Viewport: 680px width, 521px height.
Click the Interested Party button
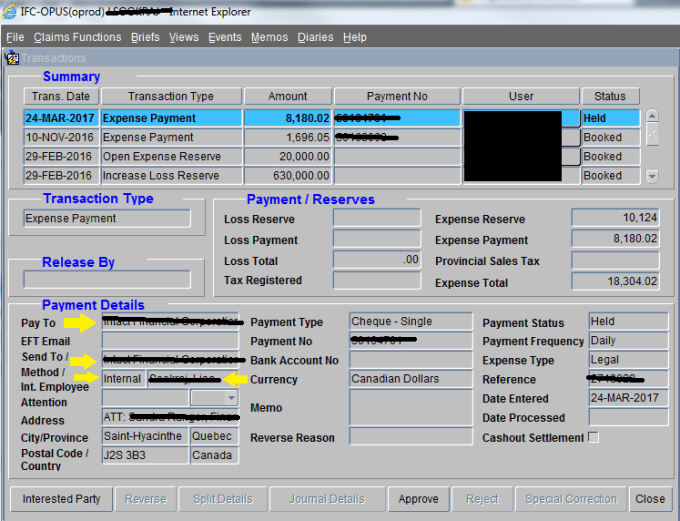coord(61,499)
